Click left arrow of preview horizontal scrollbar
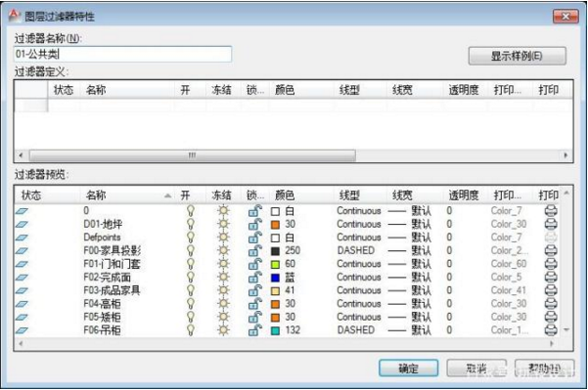This screenshot has height=390, width=588. click(x=21, y=343)
